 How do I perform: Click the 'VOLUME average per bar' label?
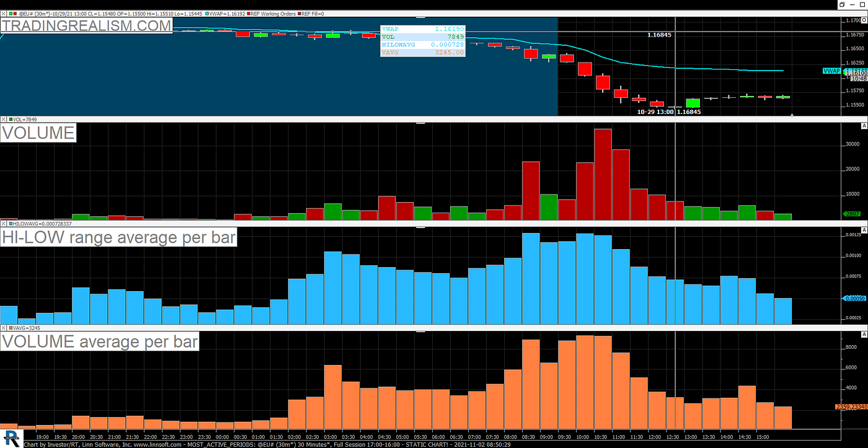tap(100, 341)
